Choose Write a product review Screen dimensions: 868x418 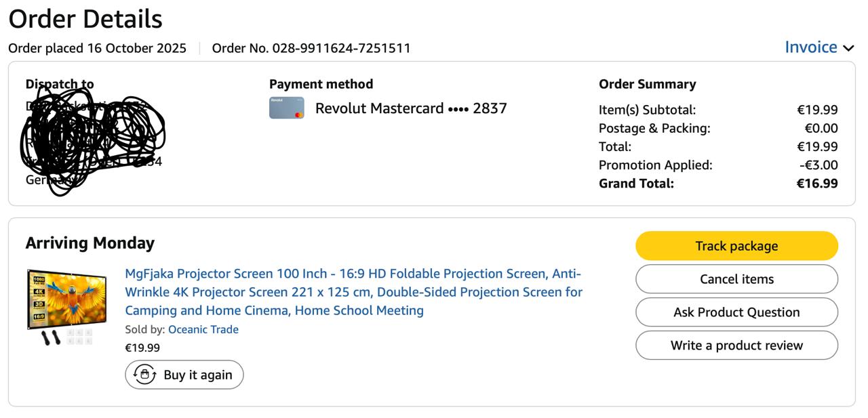pos(736,346)
